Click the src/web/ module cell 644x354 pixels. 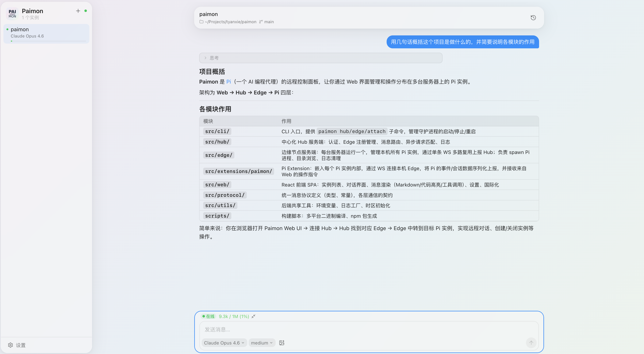(217, 184)
